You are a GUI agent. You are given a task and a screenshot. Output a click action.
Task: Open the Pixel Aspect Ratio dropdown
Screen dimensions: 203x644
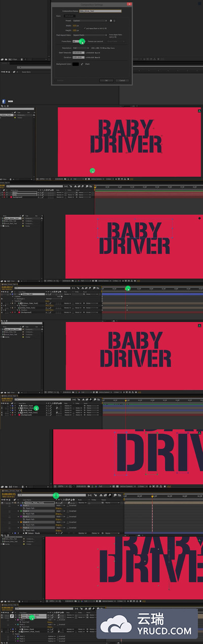[90, 35]
